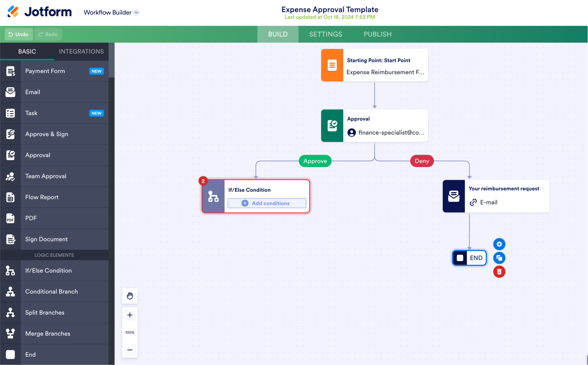Click the Jotform logo
The height and width of the screenshot is (365, 588).
[x=39, y=12]
